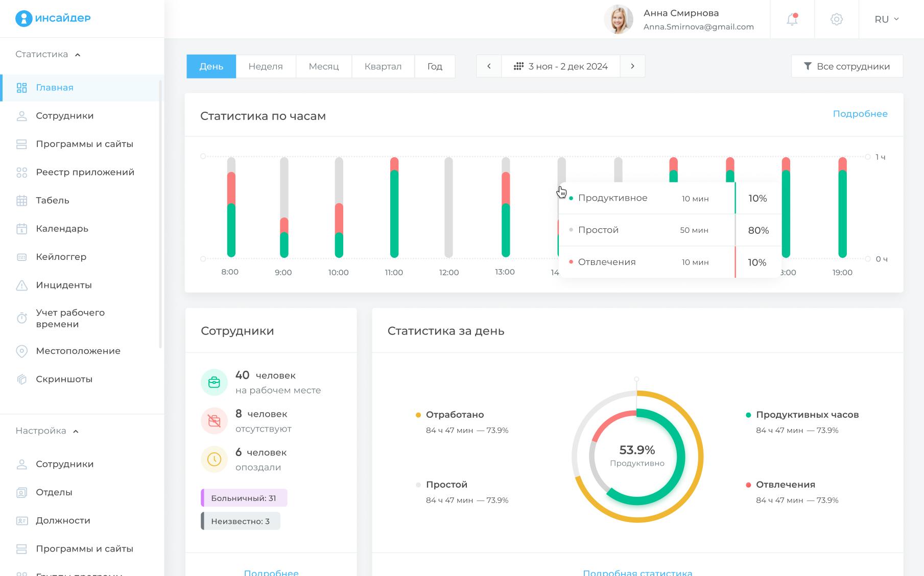The height and width of the screenshot is (576, 924).
Task: Open the RU language dropdown
Action: point(887,19)
